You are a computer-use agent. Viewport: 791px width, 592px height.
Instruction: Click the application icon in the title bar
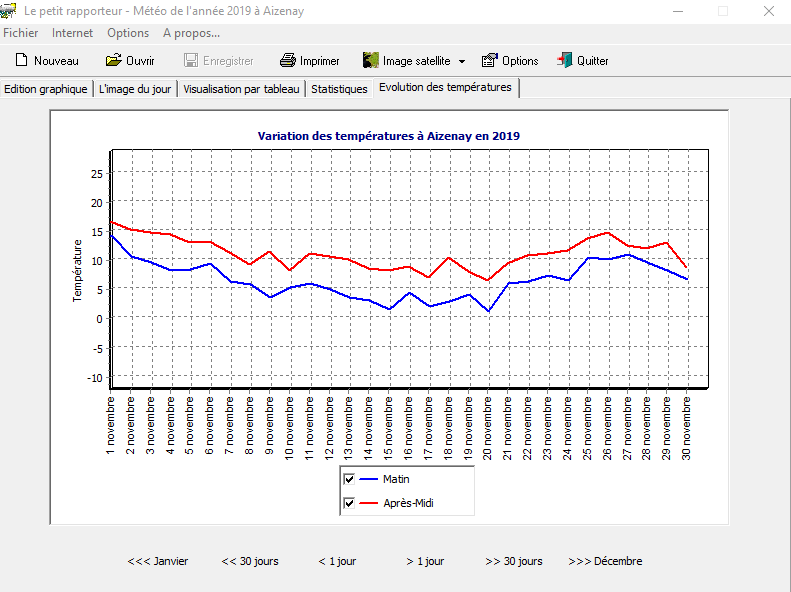pyautogui.click(x=9, y=11)
